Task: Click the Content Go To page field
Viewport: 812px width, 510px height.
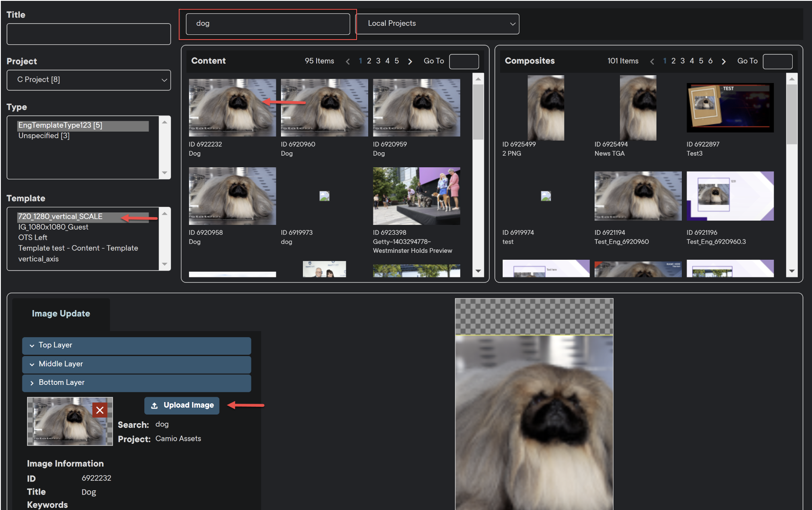Action: tap(464, 61)
